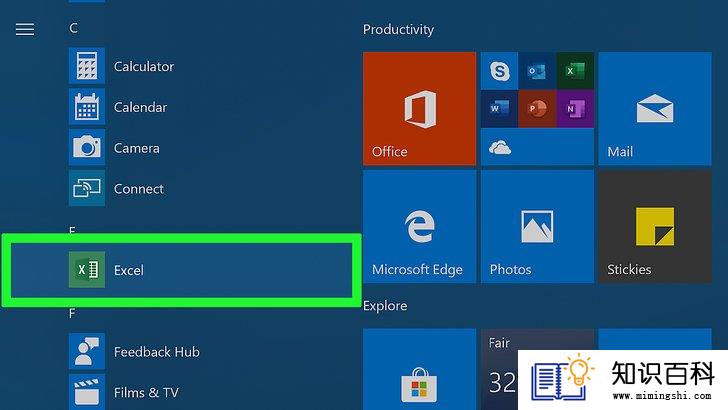The height and width of the screenshot is (410, 728).
Task: Click the Excel app icon in list
Action: point(87,270)
